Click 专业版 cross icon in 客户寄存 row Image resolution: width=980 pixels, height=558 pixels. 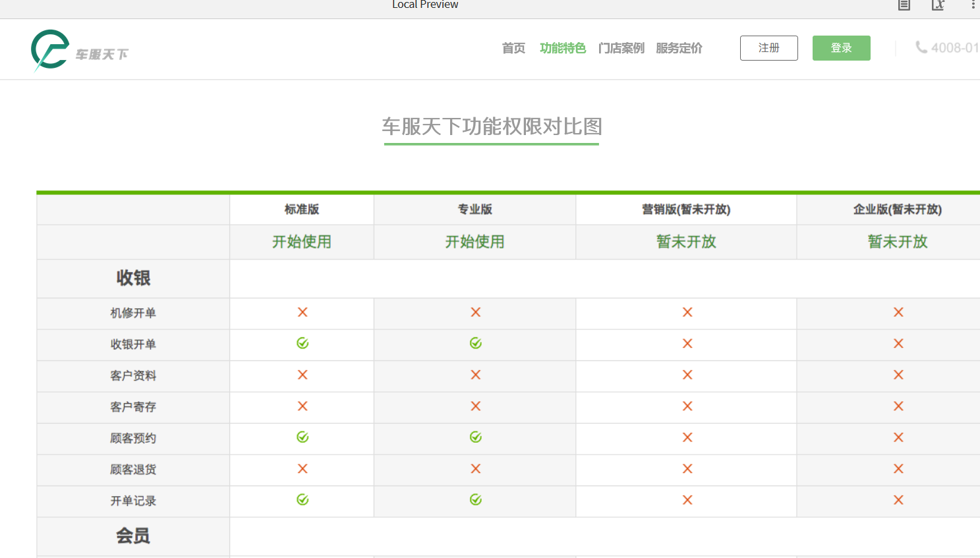[476, 406]
